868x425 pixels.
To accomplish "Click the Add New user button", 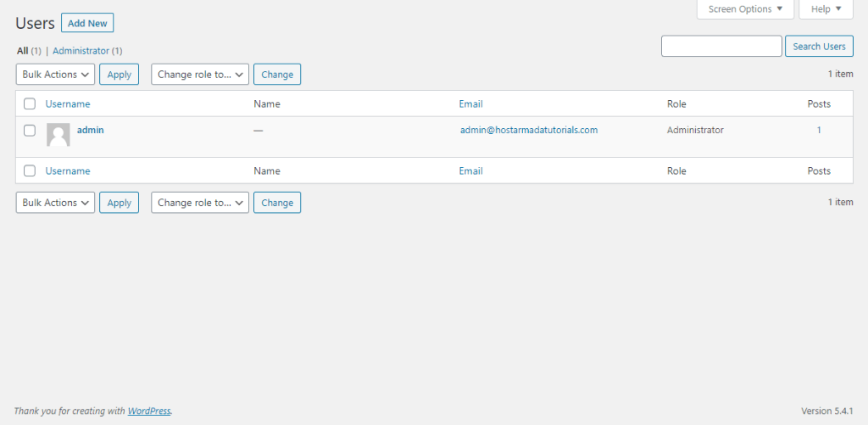I will 87,23.
